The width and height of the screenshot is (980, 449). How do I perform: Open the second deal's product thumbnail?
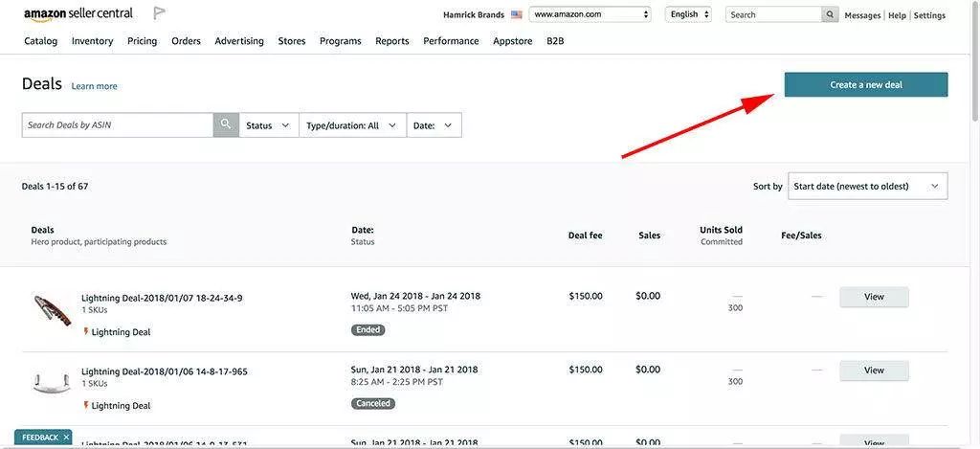pyautogui.click(x=52, y=383)
